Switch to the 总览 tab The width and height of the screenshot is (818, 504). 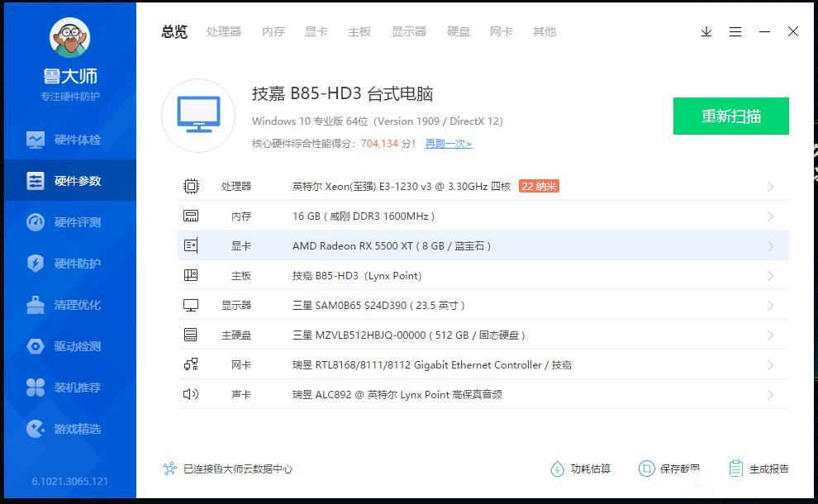174,32
